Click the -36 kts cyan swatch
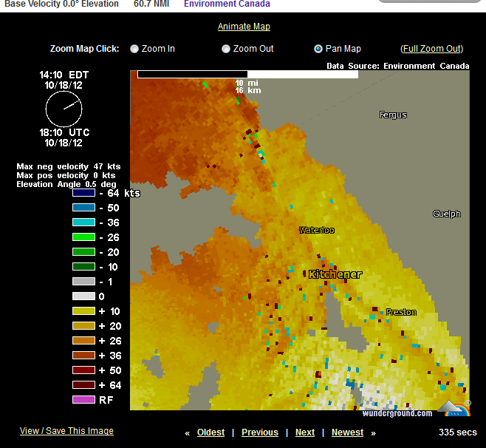This screenshot has width=486, height=448. click(x=83, y=223)
